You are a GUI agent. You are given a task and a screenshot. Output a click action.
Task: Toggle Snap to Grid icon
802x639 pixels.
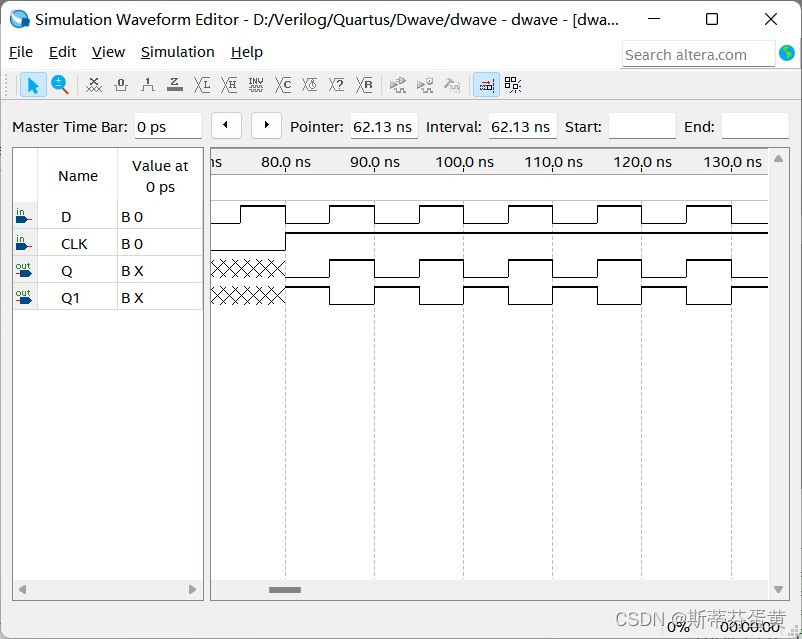(x=513, y=85)
